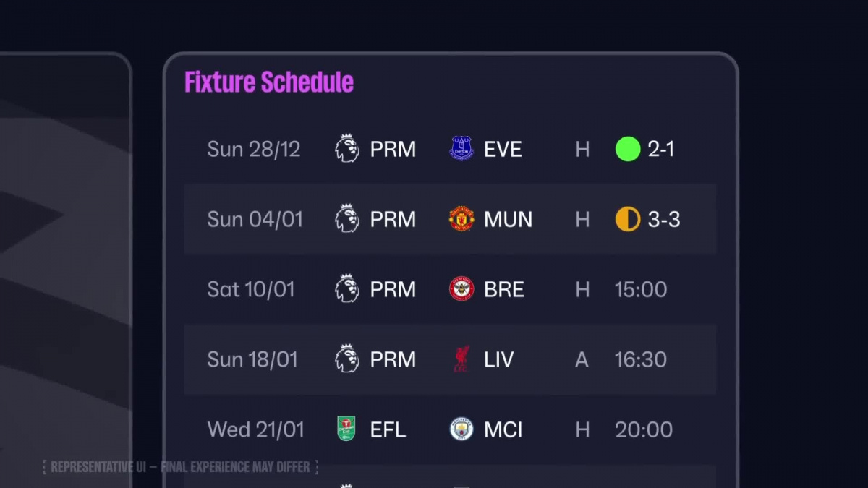868x488 pixels.
Task: Click the orange draw indicator circle
Action: click(x=628, y=219)
